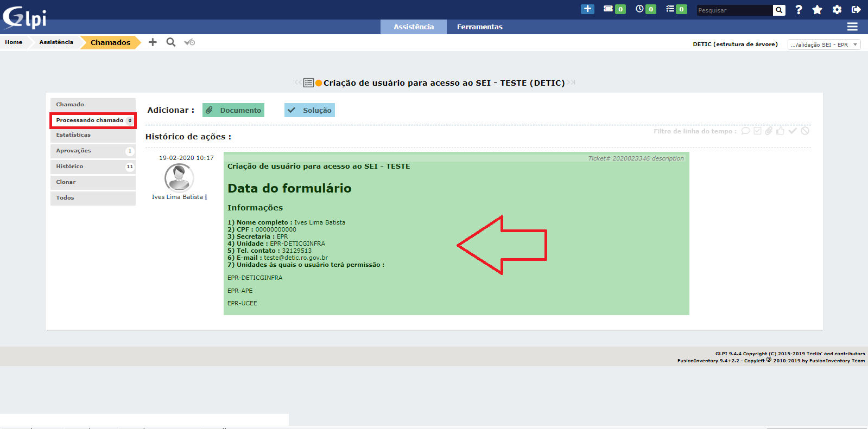Click the 19-02-2020 10:17 timestamp
This screenshot has height=429, width=868.
click(x=186, y=158)
